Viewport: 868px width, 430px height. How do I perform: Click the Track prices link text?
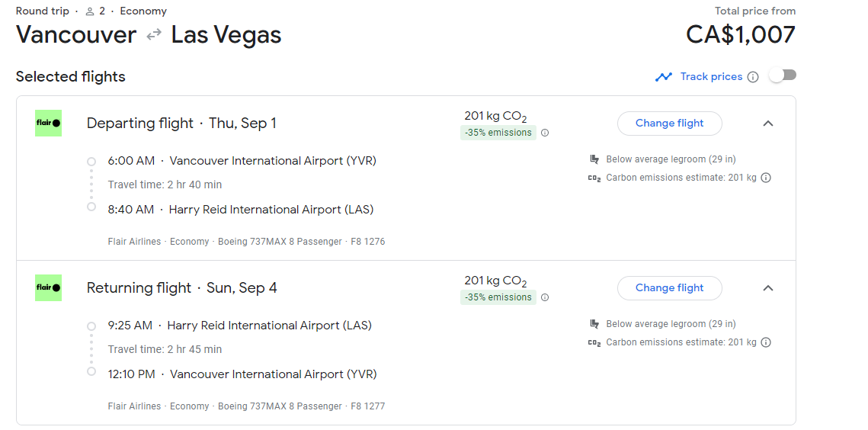(x=711, y=77)
